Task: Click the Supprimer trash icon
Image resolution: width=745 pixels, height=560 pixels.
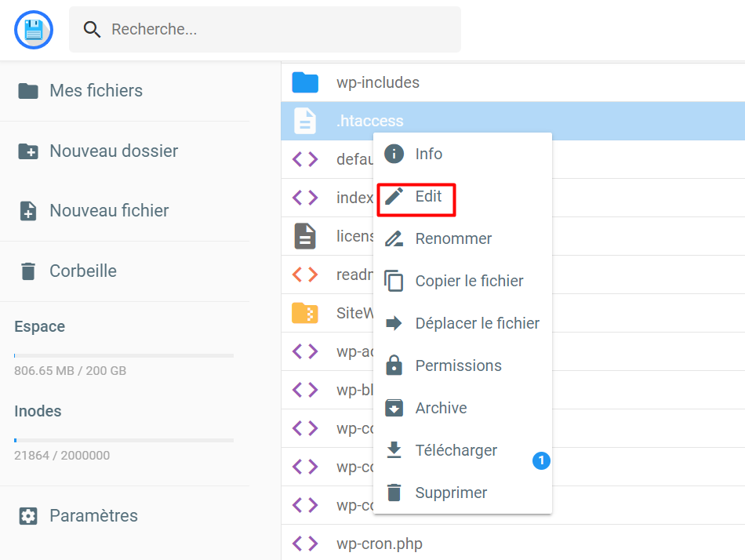Action: 394,492
